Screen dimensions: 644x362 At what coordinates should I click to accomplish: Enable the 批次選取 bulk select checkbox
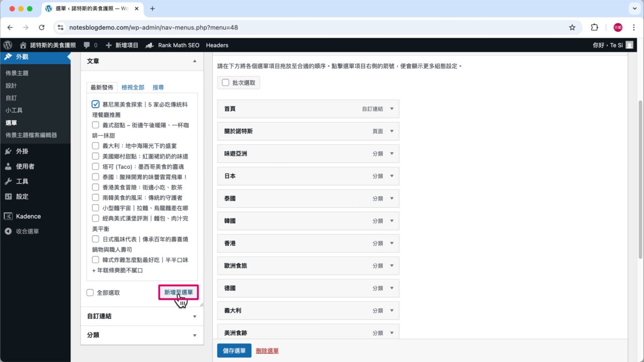click(x=225, y=82)
